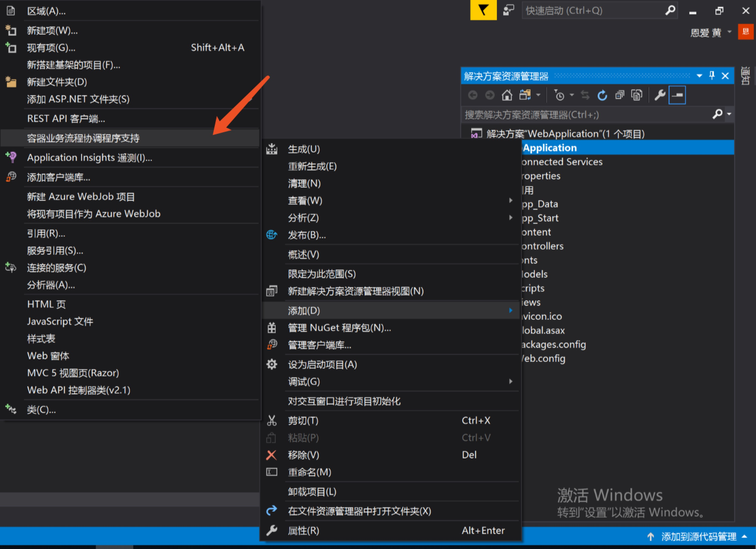Click the Back arrow in Solution Explorer toolbar

point(473,95)
